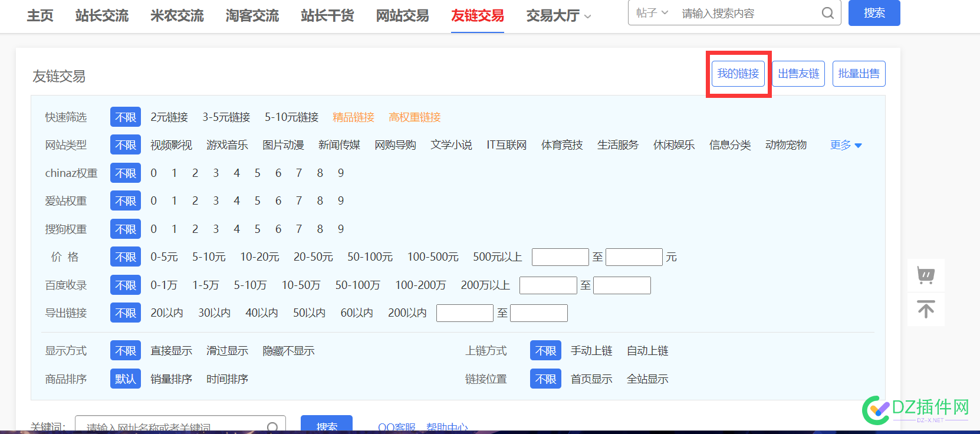This screenshot has width=980, height=434.
Task: Click the minimum price input box
Action: (x=560, y=257)
